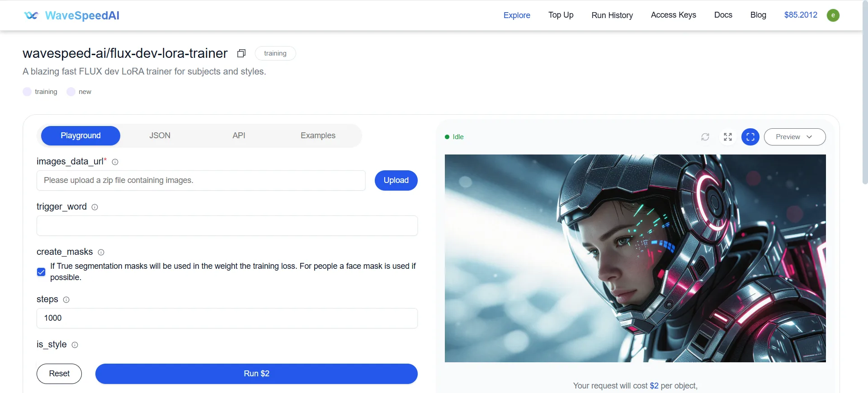The width and height of the screenshot is (868, 393).
Task: Switch to the API tab
Action: point(239,136)
